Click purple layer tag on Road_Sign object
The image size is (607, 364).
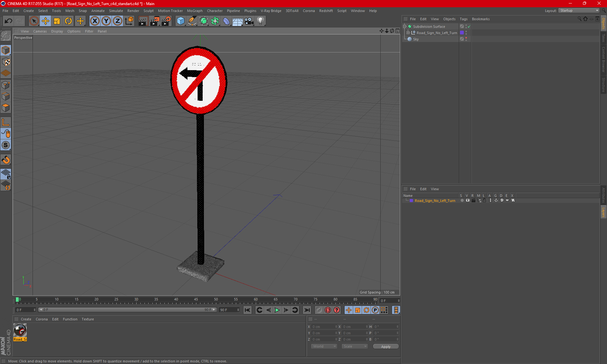coord(462,33)
